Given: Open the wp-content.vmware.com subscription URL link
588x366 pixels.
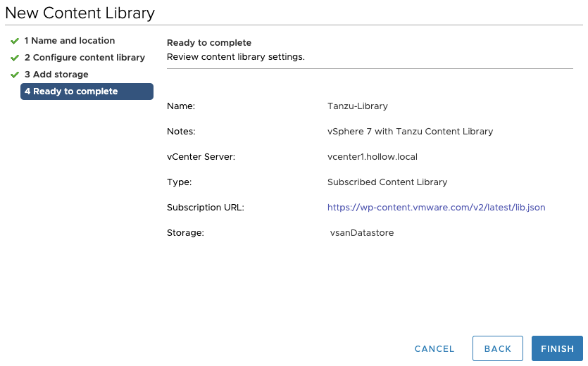Looking at the screenshot, I should tap(436, 208).
